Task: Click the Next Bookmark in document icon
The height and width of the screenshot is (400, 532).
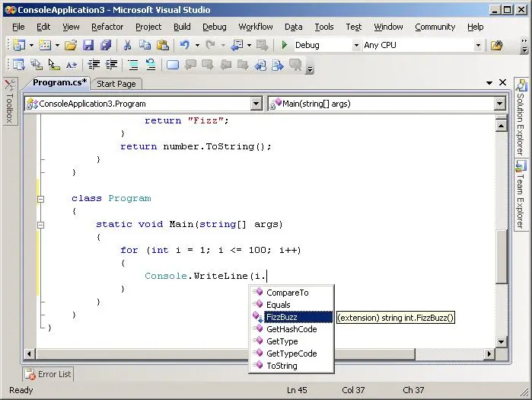Action: (278, 64)
